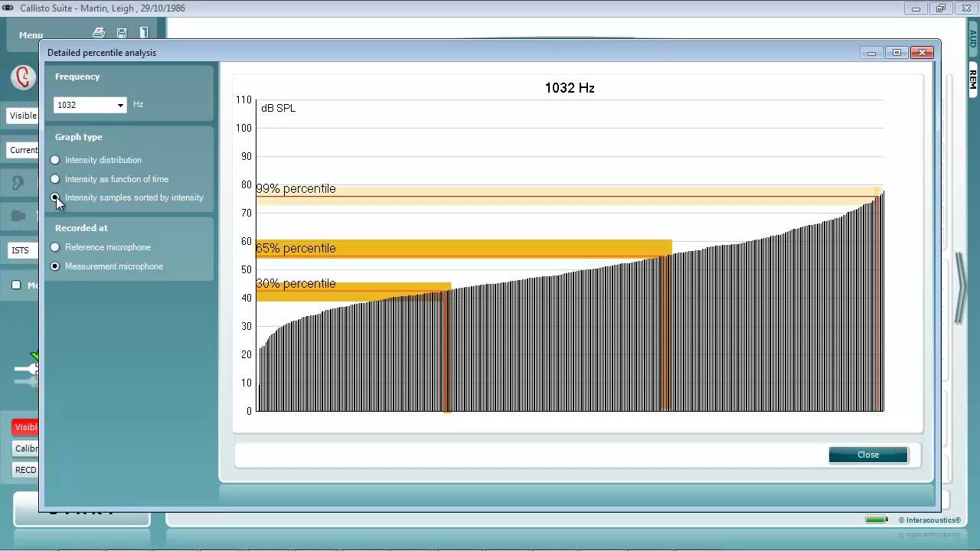Image resolution: width=980 pixels, height=551 pixels.
Task: Click the exit door icon next to save
Action: pyautogui.click(x=144, y=33)
